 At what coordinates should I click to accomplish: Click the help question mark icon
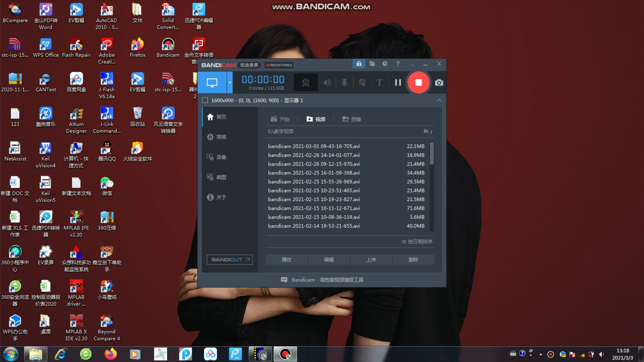tap(398, 64)
